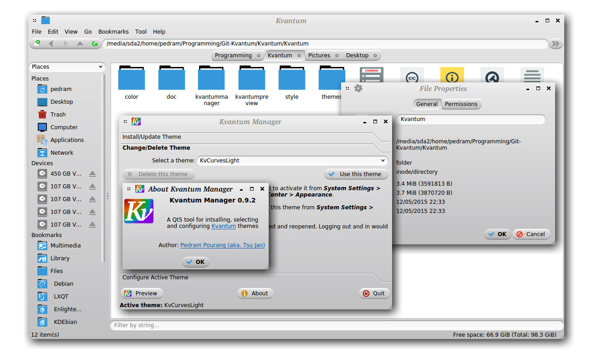592x364 pixels.
Task: Select the Creative Commons license file icon
Action: click(x=412, y=75)
